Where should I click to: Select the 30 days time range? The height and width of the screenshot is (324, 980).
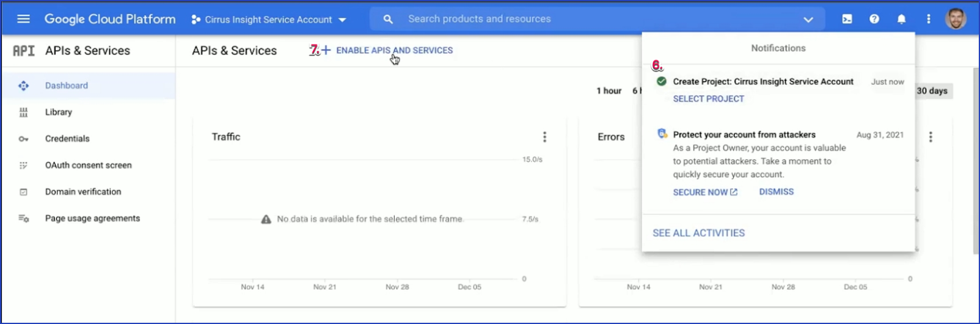coord(932,90)
